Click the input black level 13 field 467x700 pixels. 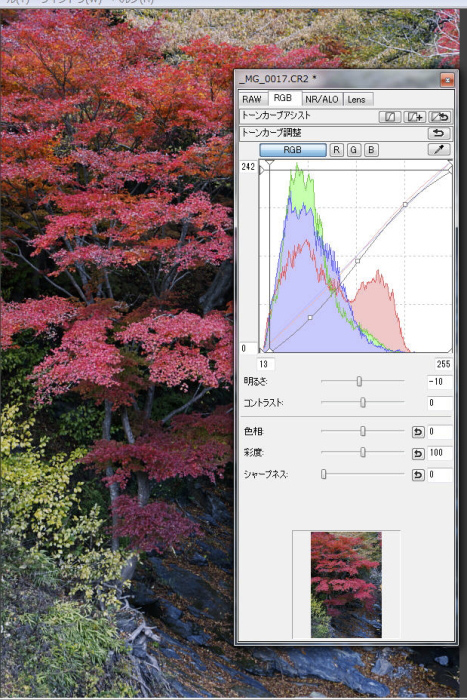pos(266,364)
